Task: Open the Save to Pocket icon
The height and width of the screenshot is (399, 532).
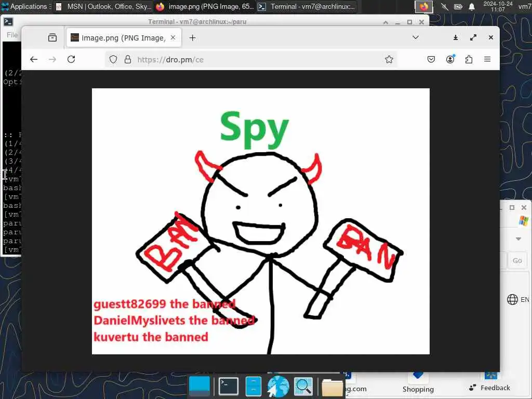Action: click(431, 60)
